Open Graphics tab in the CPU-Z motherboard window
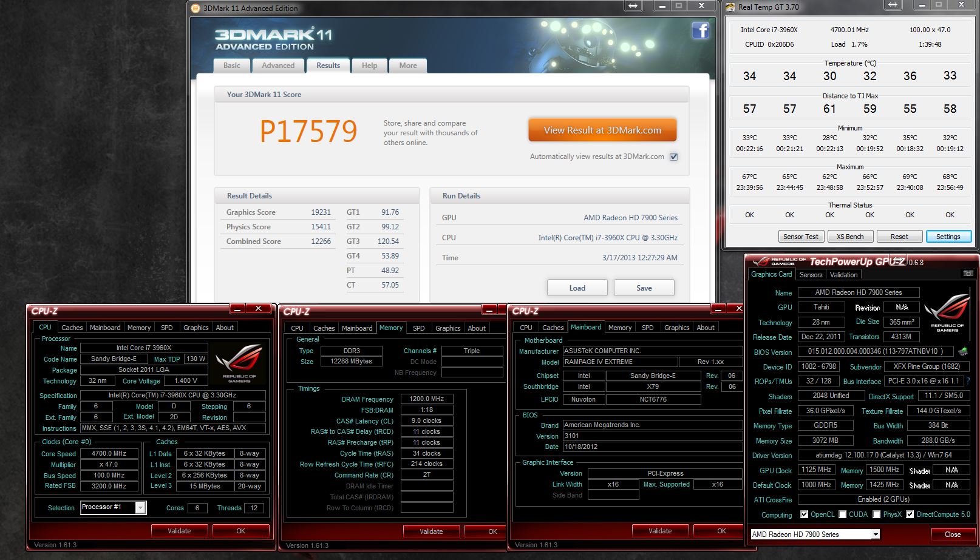980x560 pixels. click(x=676, y=328)
